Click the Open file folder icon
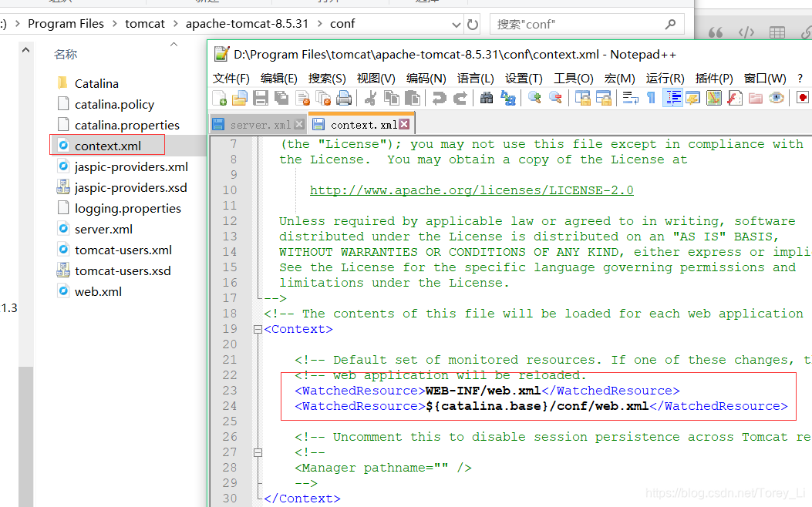812x507 pixels. 239,98
